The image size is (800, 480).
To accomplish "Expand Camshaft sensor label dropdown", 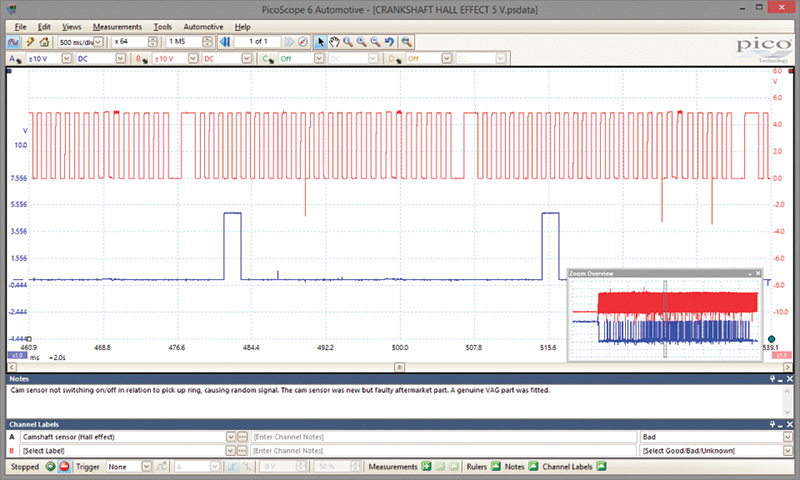I will pos(231,437).
